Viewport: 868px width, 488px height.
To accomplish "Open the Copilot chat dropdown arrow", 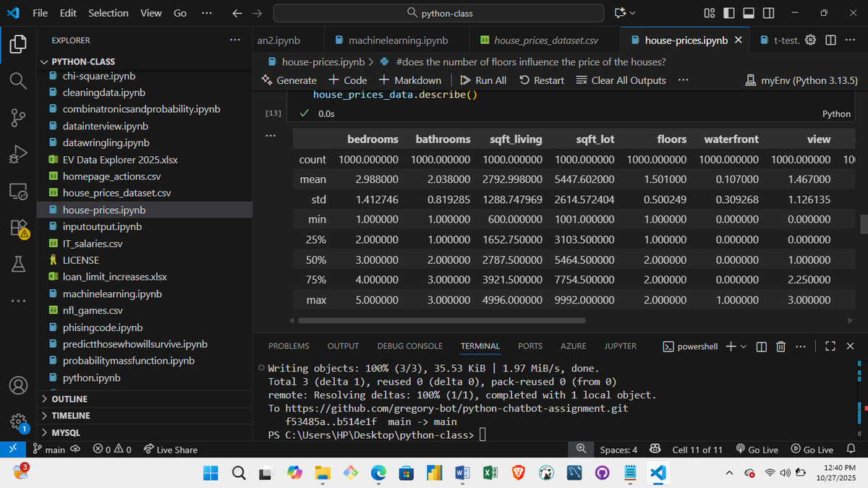I will tap(633, 13).
